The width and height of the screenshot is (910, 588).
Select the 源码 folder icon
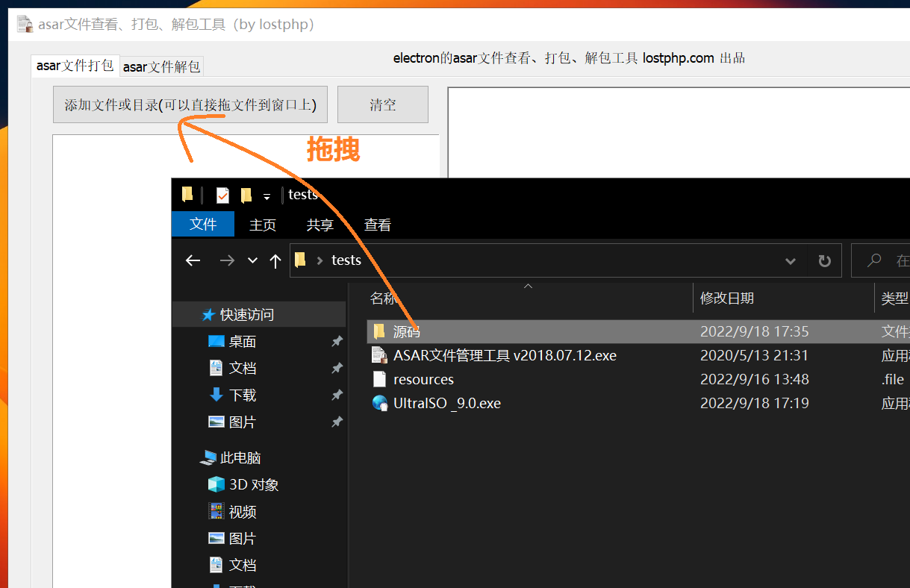pyautogui.click(x=379, y=331)
